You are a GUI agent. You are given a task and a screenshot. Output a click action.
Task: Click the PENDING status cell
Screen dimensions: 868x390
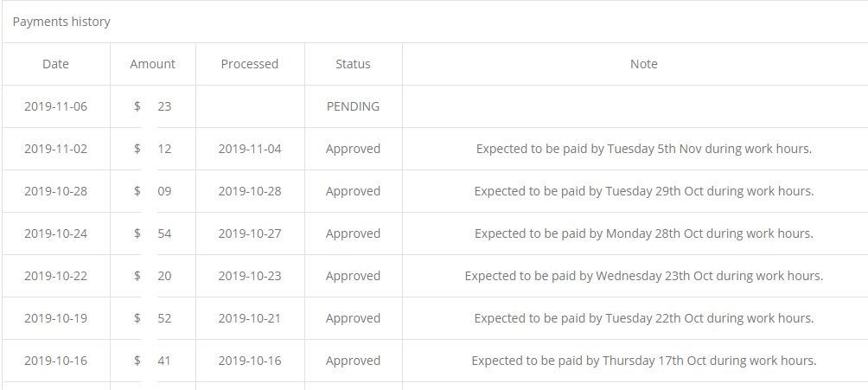pos(353,106)
